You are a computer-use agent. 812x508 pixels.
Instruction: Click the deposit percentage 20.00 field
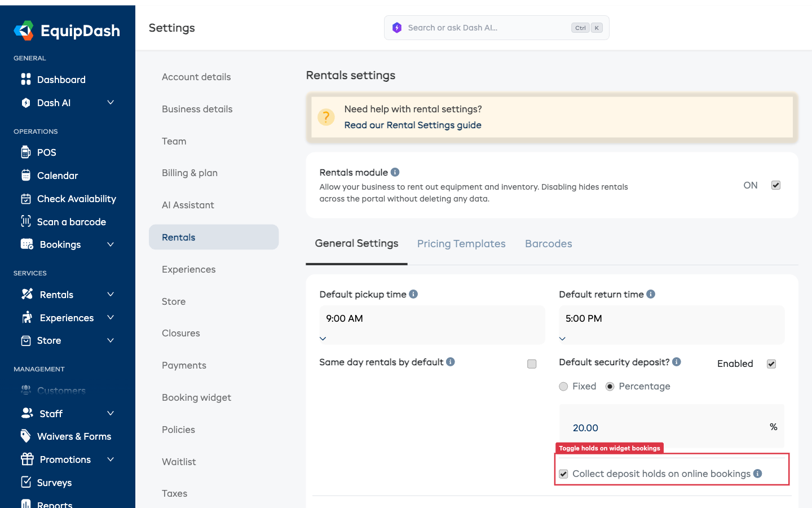(x=672, y=426)
